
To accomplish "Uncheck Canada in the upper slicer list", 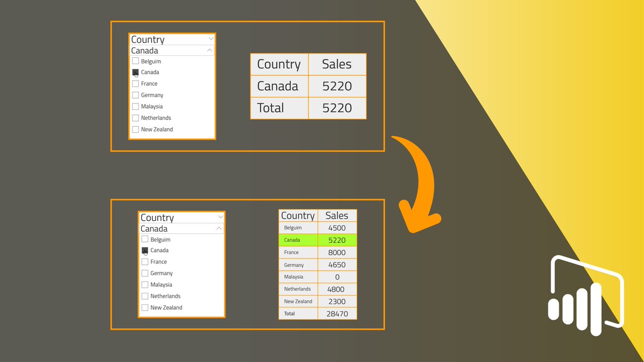I will click(x=135, y=72).
